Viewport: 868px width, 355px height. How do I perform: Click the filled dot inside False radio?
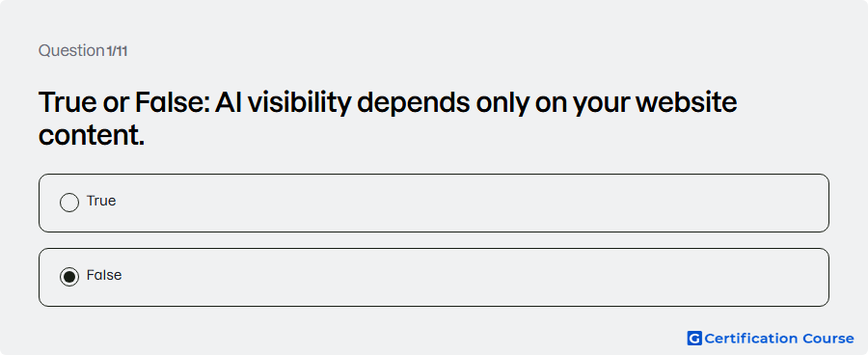[x=69, y=277]
